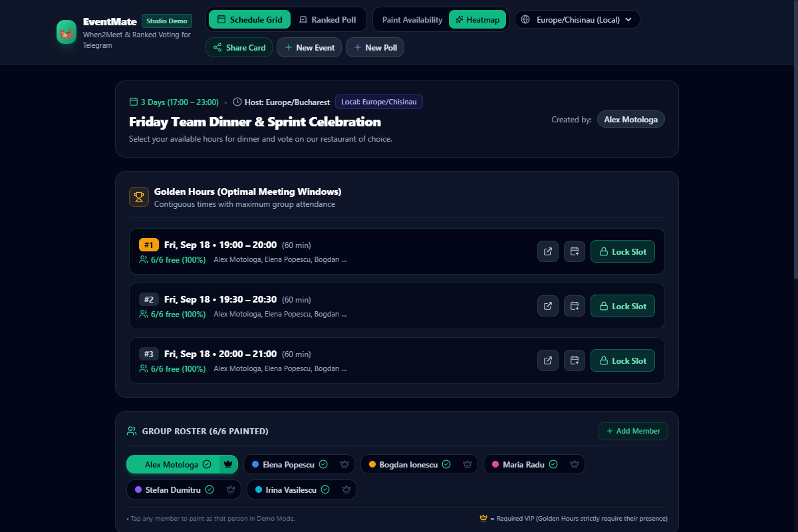The height and width of the screenshot is (532, 798).
Task: Click the EventMate app logo icon
Action: 66,32
